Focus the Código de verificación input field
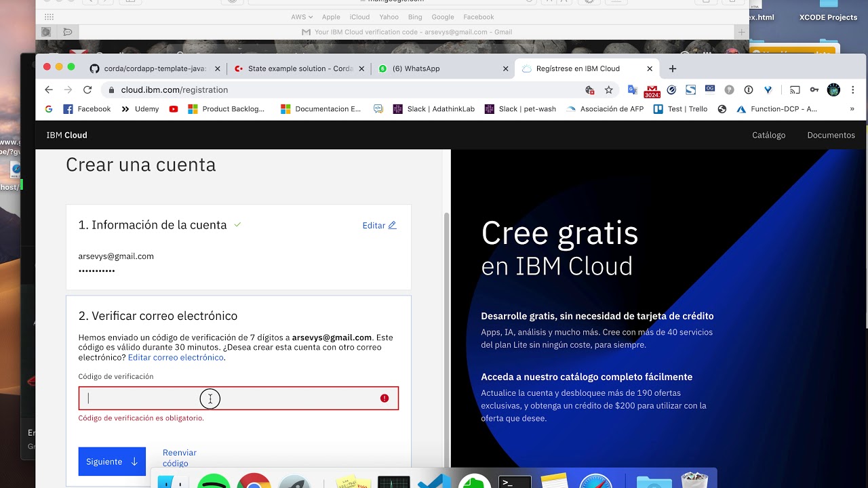Image resolution: width=868 pixels, height=488 pixels. (239, 399)
